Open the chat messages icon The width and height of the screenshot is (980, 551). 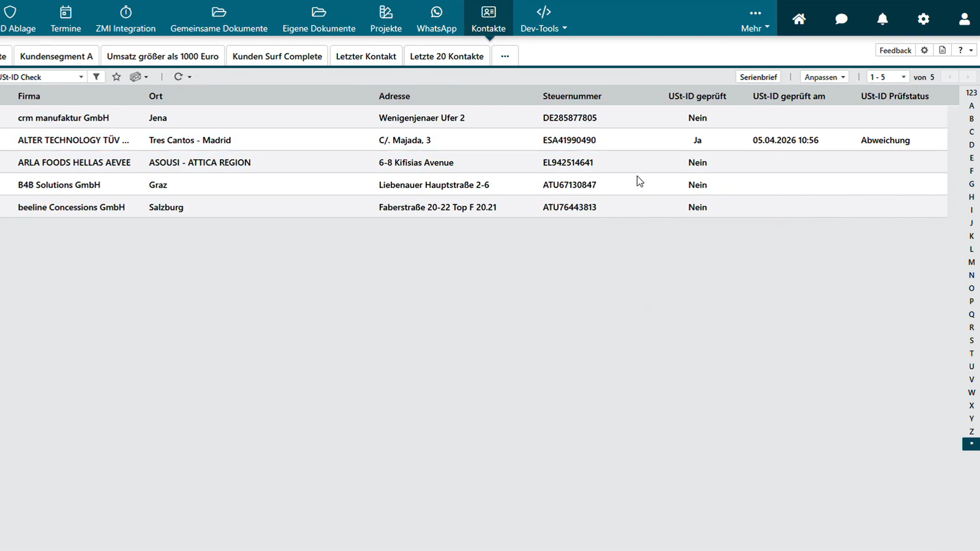[842, 19]
